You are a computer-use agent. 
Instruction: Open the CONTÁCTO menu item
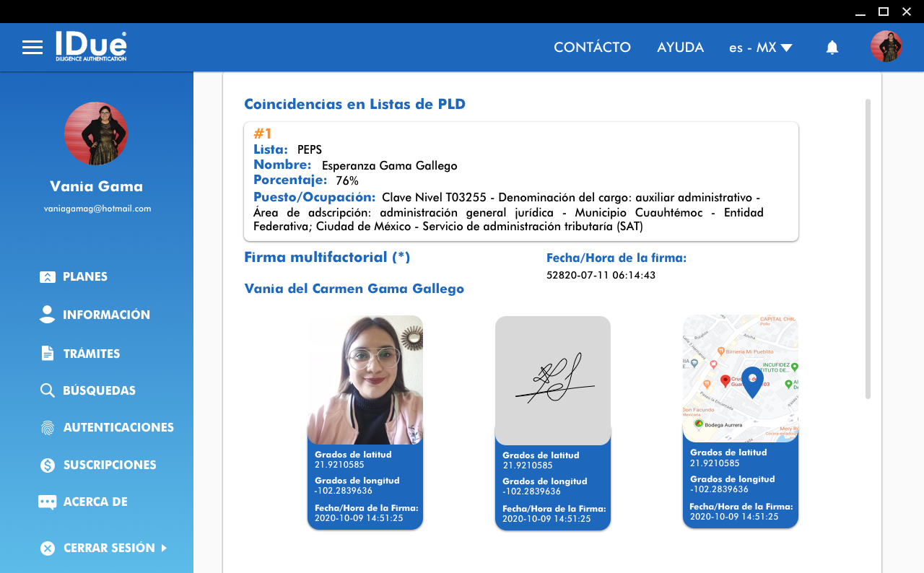coord(592,48)
